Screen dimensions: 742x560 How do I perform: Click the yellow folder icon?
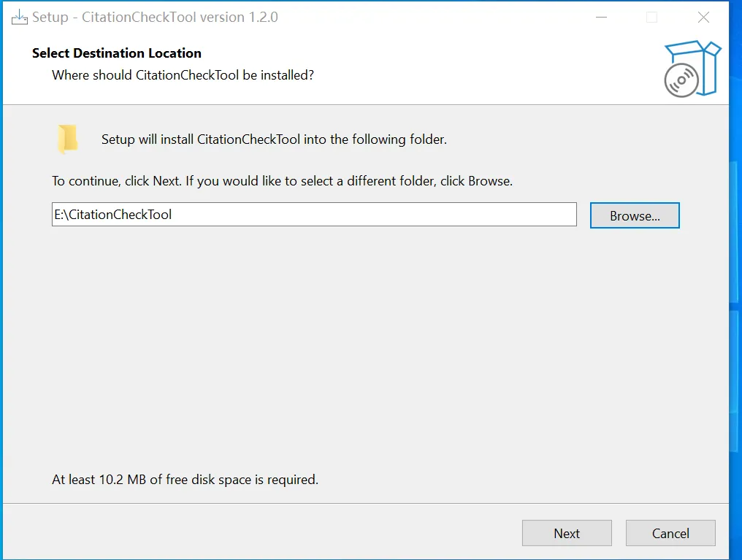point(68,139)
